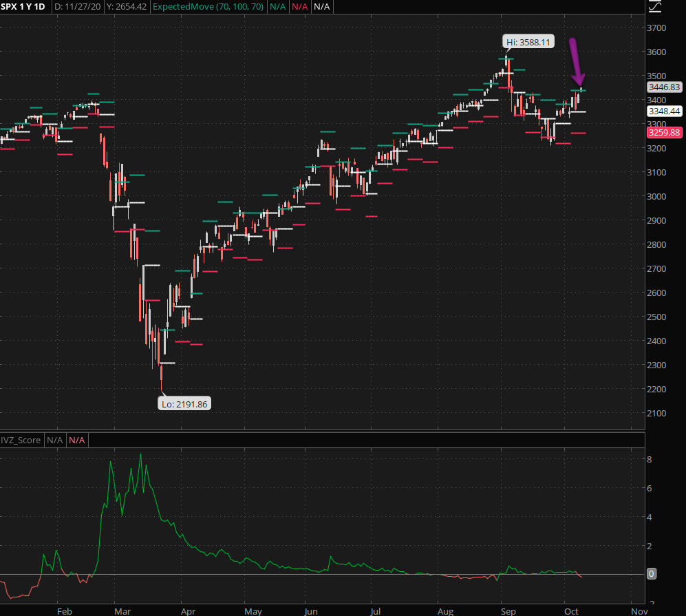
Task: Click the white N/A ExpectedMove value
Action: coord(321,7)
